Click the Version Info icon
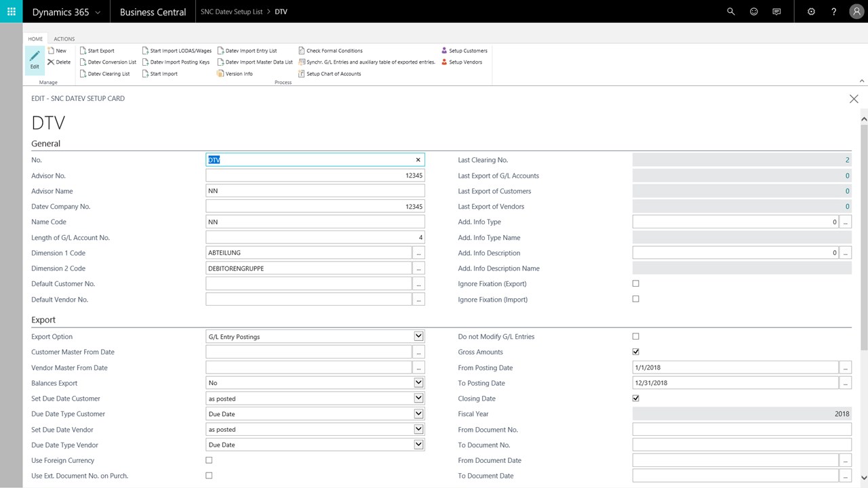The image size is (868, 488). pos(220,74)
